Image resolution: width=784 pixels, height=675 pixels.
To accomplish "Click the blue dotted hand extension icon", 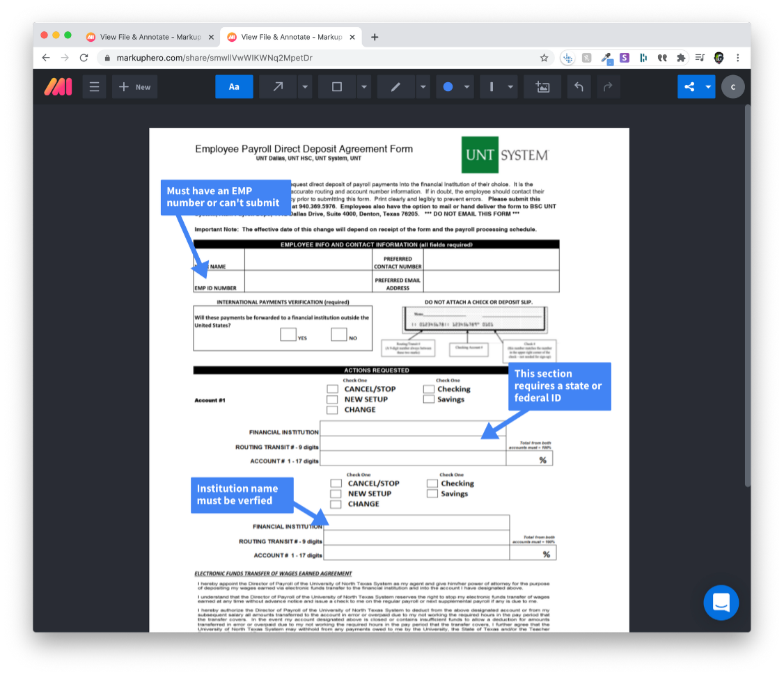I will [x=568, y=58].
